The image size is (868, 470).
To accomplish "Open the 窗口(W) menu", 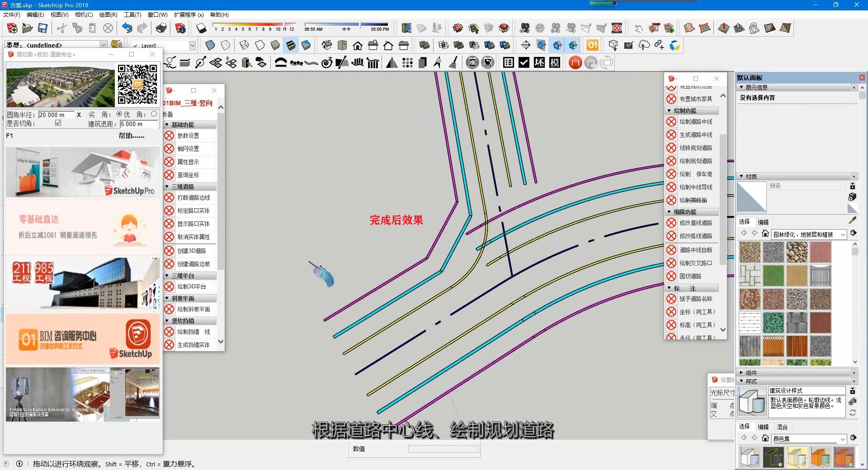I will 157,14.
